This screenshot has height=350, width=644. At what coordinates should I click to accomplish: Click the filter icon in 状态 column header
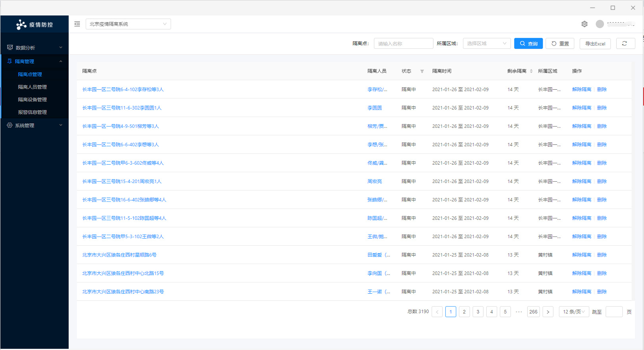point(422,71)
